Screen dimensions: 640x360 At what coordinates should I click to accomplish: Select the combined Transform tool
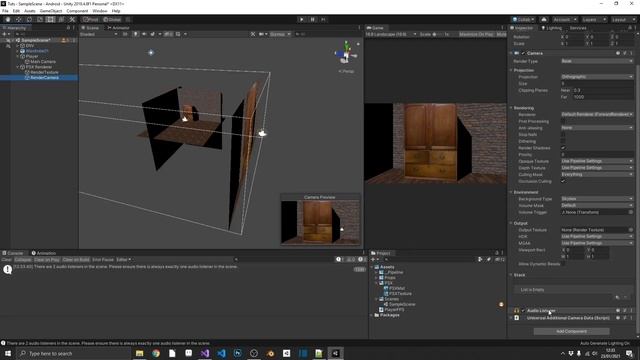pyautogui.click(x=61, y=19)
